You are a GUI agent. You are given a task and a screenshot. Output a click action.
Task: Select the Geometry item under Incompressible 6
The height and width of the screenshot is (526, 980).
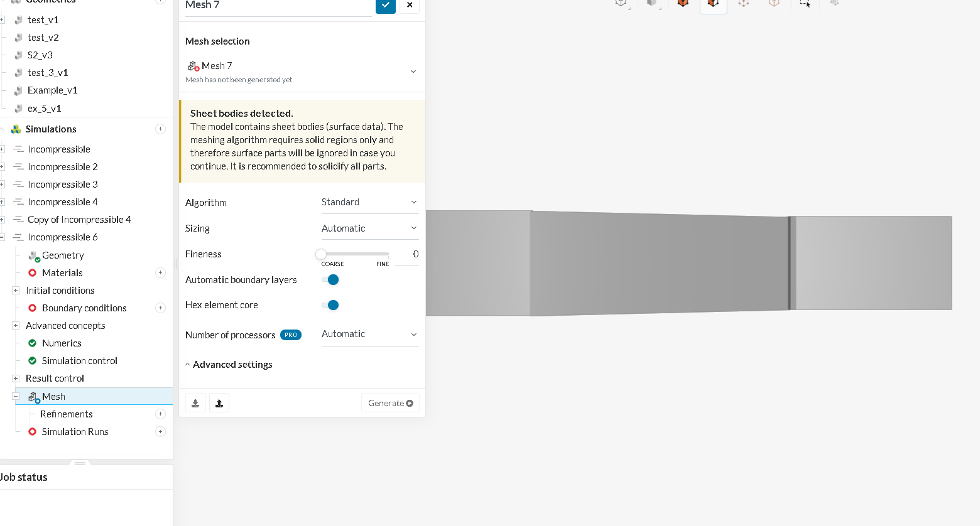63,255
